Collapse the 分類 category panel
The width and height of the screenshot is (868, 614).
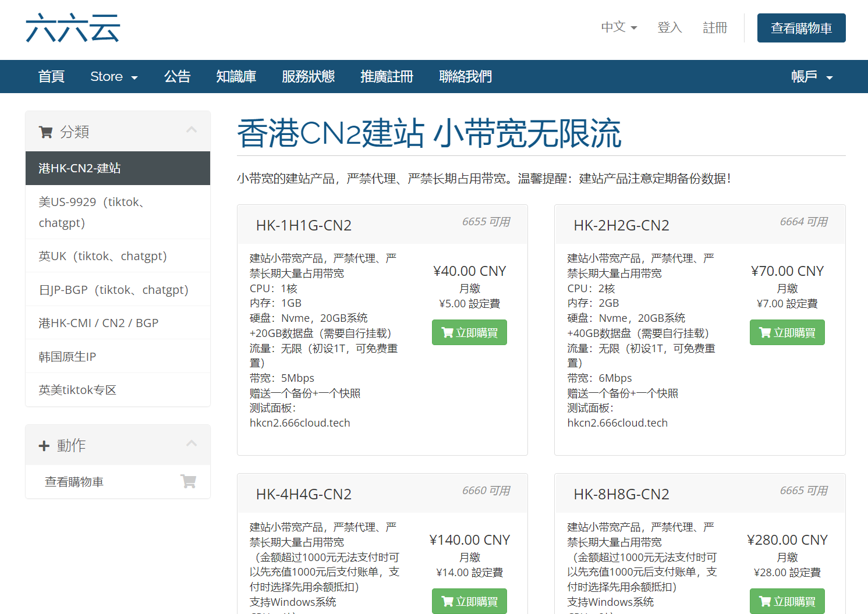click(192, 130)
